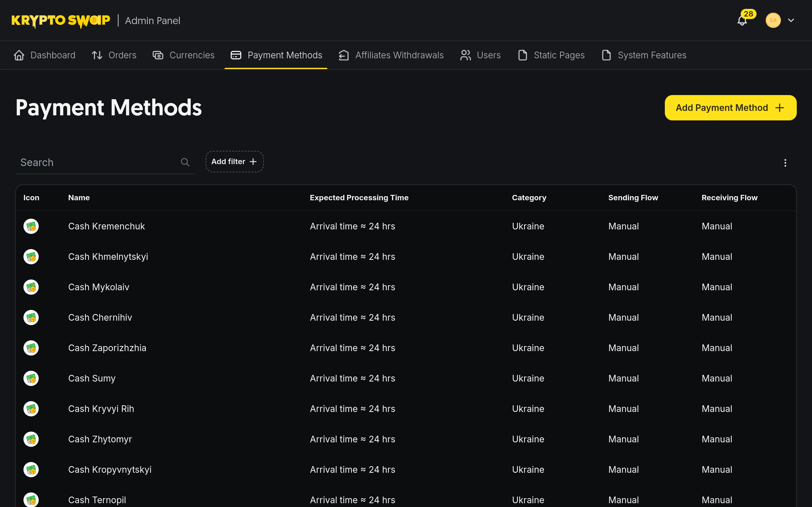Viewport: 812px width, 507px height.
Task: Click the notification bell icon
Action: pyautogui.click(x=742, y=21)
